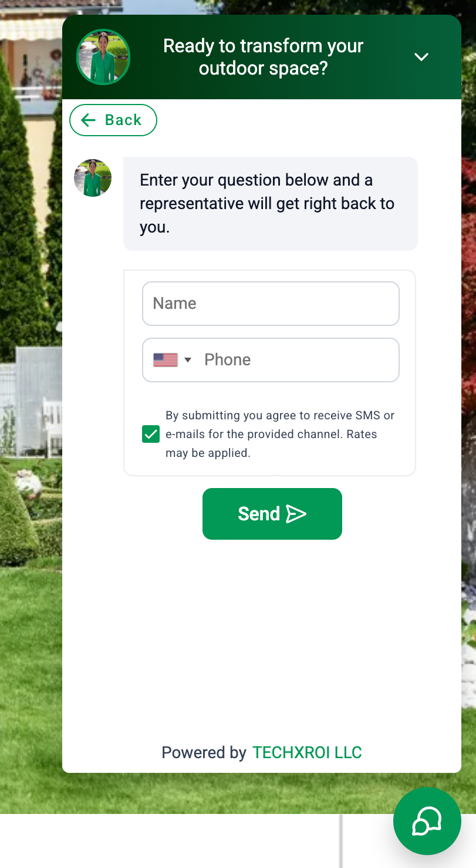The image size is (476, 868).
Task: Focus the Name input field
Action: pos(271,304)
